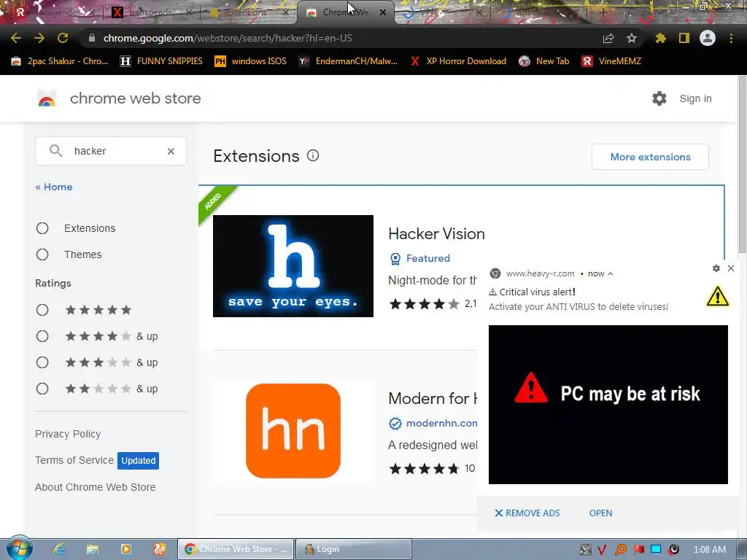Click the Featured badge under Hacker Vision
Screen dimensions: 747x560
click(x=420, y=258)
